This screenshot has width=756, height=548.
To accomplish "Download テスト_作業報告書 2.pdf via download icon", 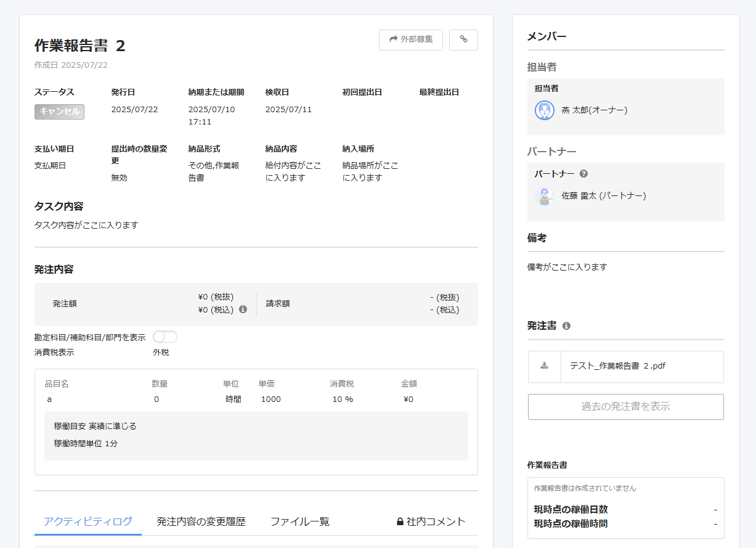I will coord(545,366).
